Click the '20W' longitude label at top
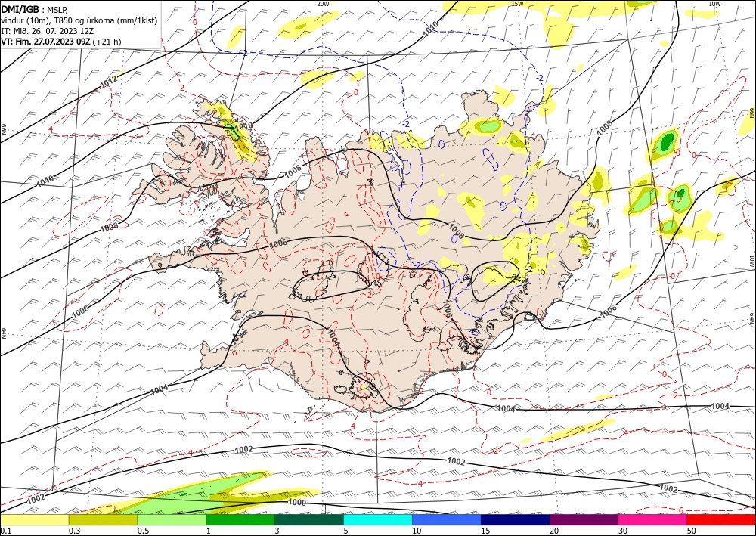Viewport: 756px width, 536px height. point(323,3)
